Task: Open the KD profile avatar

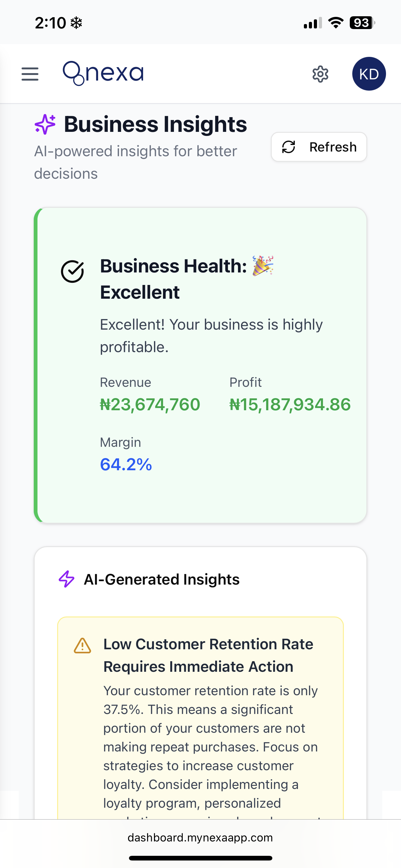Action: [369, 74]
